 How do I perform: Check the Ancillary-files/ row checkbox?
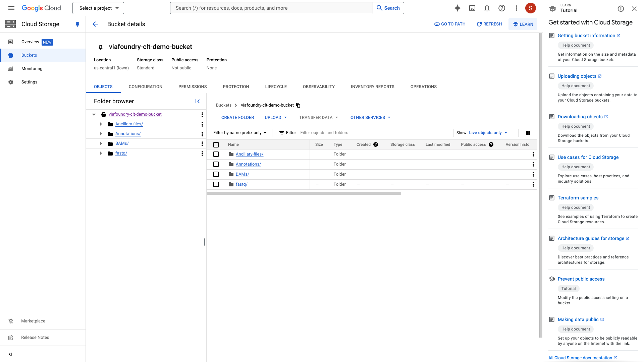tap(216, 154)
